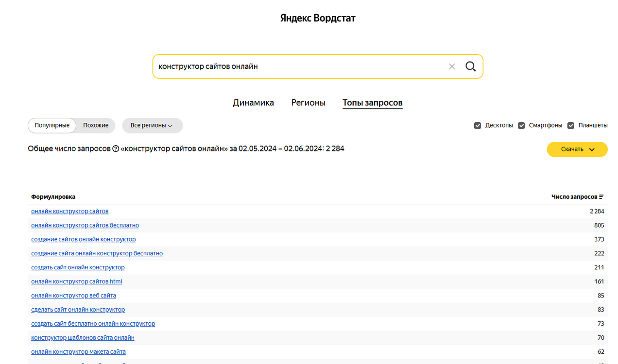The width and height of the screenshot is (618, 364).
Task: Click the Яндекс Вордстат logo
Action: (318, 18)
